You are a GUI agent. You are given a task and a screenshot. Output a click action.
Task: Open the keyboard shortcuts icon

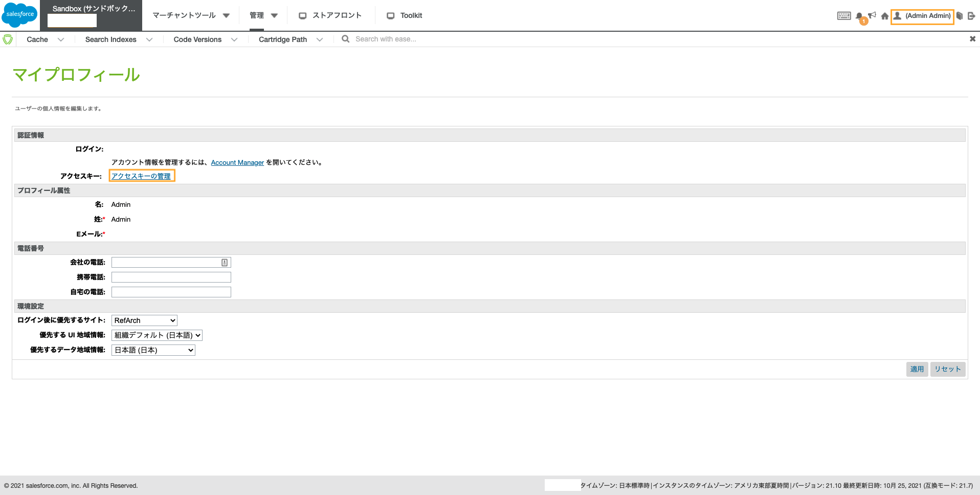click(843, 15)
